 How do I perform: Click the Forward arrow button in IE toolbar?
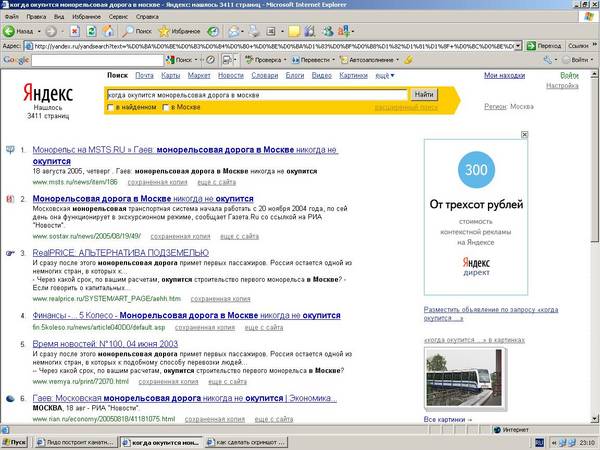[51, 31]
